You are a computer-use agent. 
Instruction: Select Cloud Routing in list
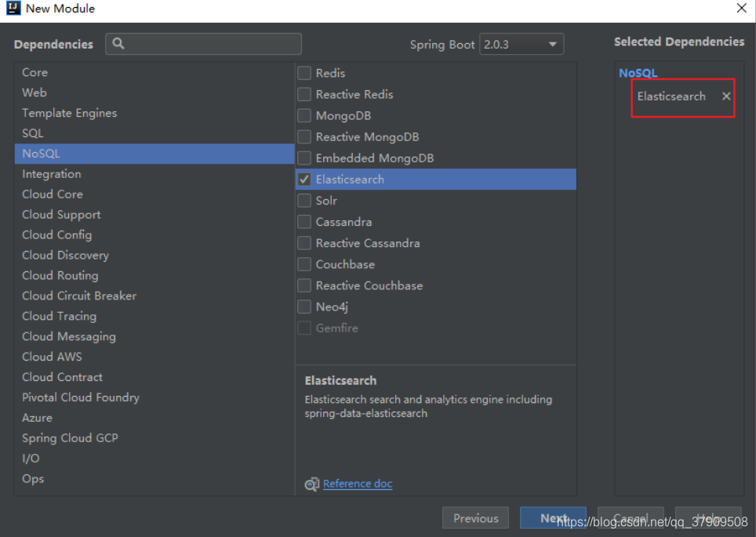click(154, 275)
